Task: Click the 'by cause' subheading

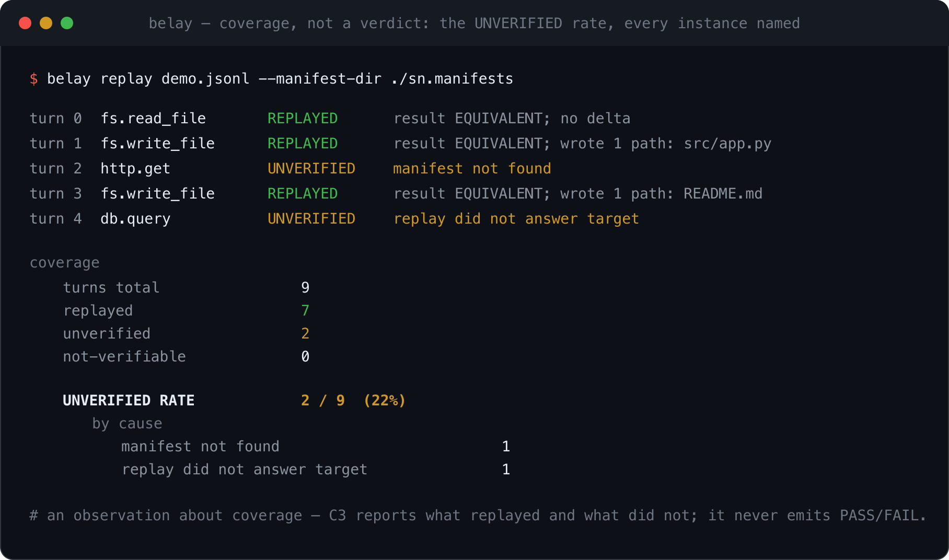Action: (x=127, y=424)
